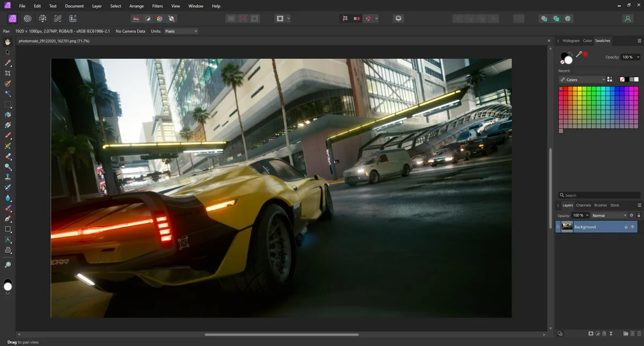Open the account profile icon
This screenshot has width=644, height=346.
[x=627, y=18]
